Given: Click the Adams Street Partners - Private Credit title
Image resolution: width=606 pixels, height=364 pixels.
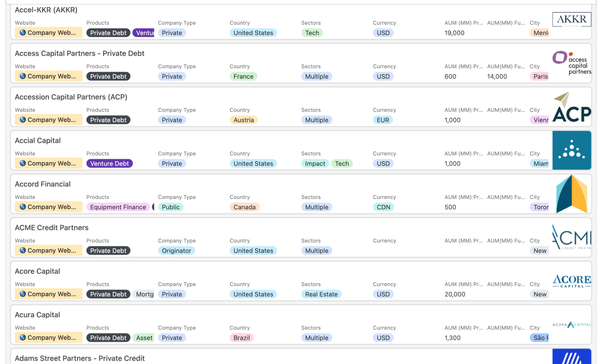Looking at the screenshot, I should coord(80,359).
